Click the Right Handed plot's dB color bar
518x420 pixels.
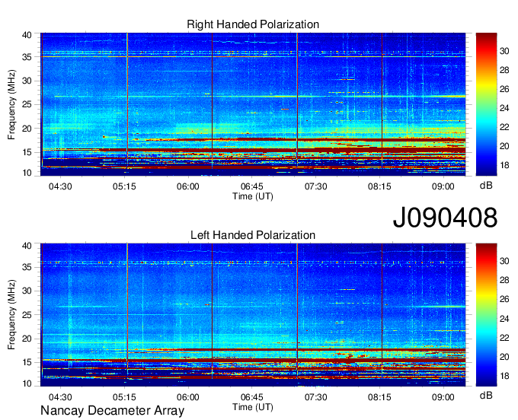click(x=486, y=104)
